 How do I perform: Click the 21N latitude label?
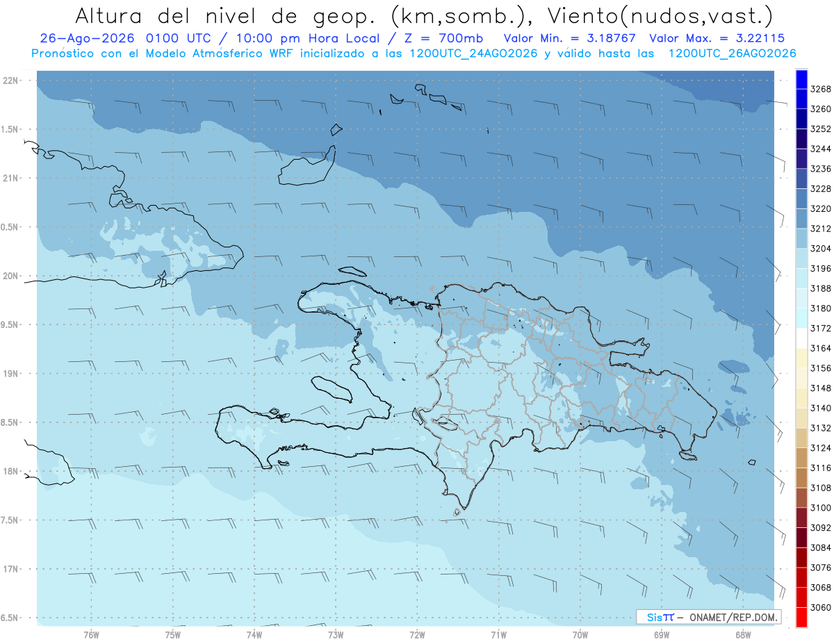12,179
